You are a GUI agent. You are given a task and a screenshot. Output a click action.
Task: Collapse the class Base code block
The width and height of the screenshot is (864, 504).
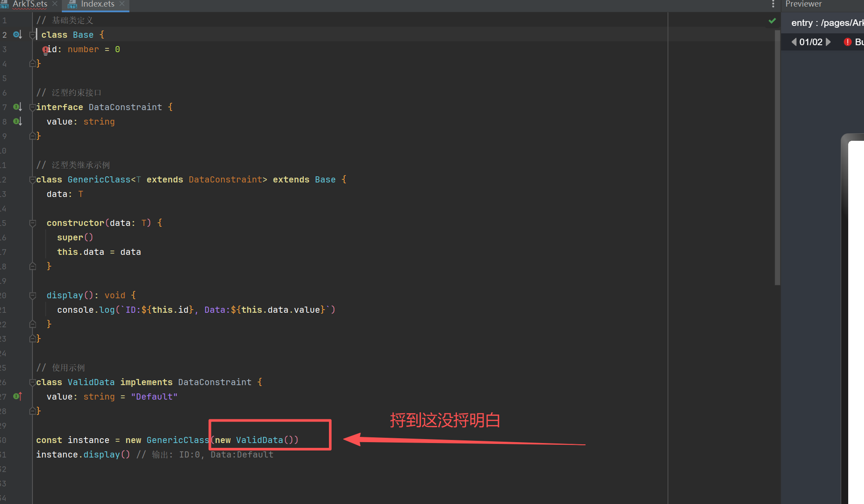pos(32,34)
